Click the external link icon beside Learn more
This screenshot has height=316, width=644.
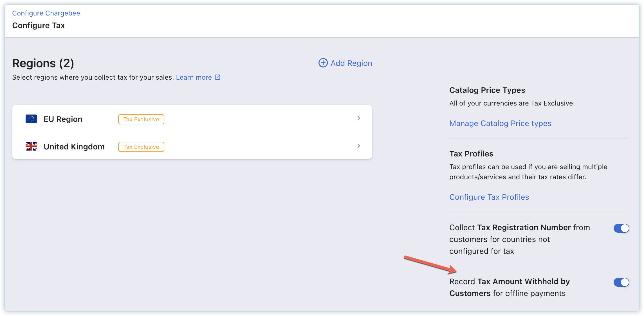tap(217, 77)
